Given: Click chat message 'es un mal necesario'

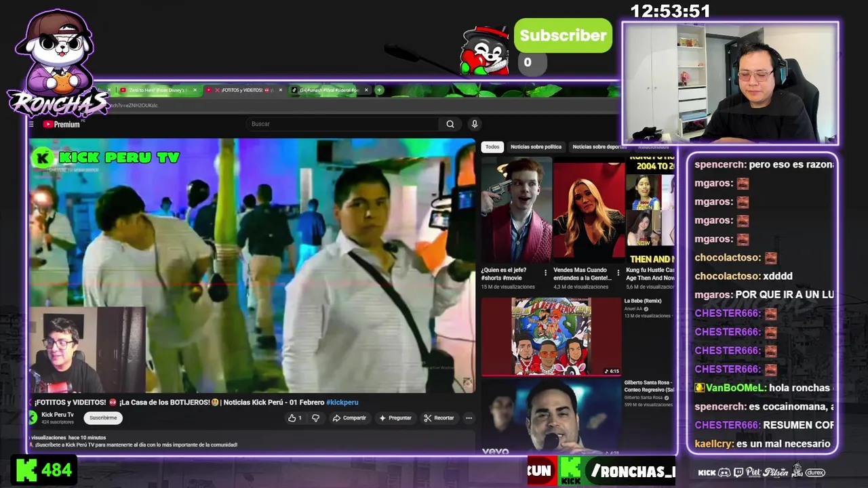Looking at the screenshot, I should [x=783, y=443].
